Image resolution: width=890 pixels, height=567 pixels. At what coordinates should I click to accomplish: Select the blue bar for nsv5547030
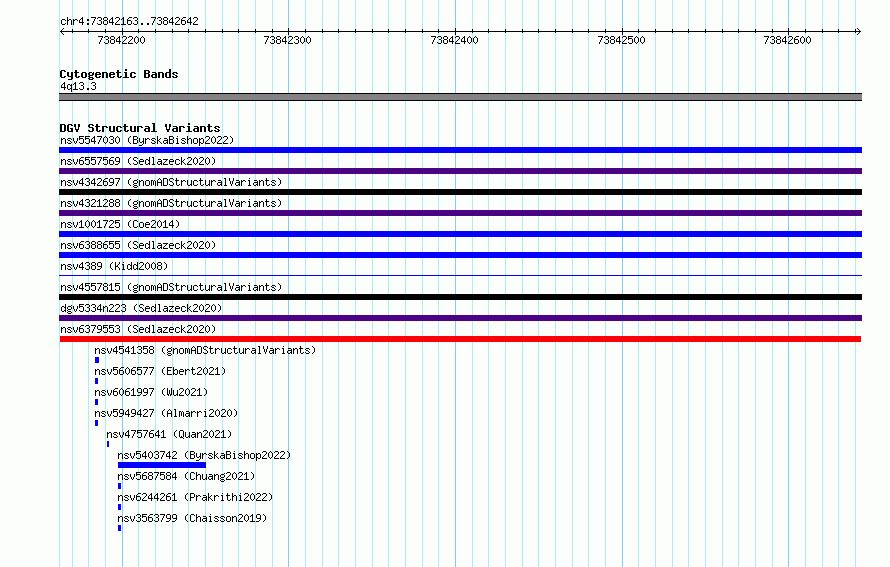pyautogui.click(x=460, y=150)
